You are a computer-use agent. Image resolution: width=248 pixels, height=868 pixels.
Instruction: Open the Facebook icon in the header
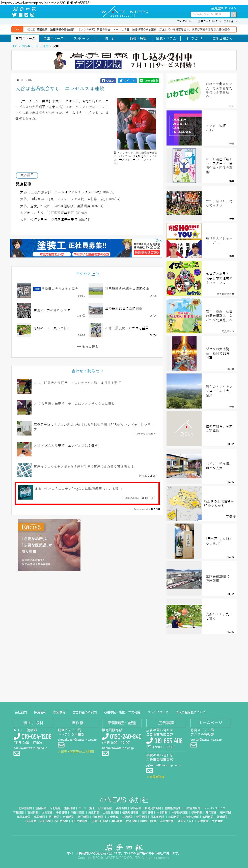(20, 15)
